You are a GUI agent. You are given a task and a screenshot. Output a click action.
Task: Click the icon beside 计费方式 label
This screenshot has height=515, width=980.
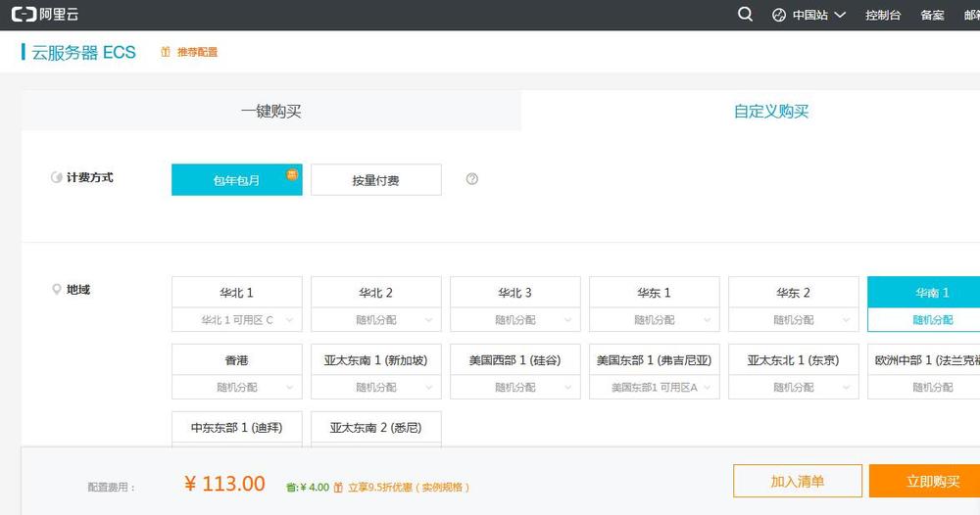[56, 177]
